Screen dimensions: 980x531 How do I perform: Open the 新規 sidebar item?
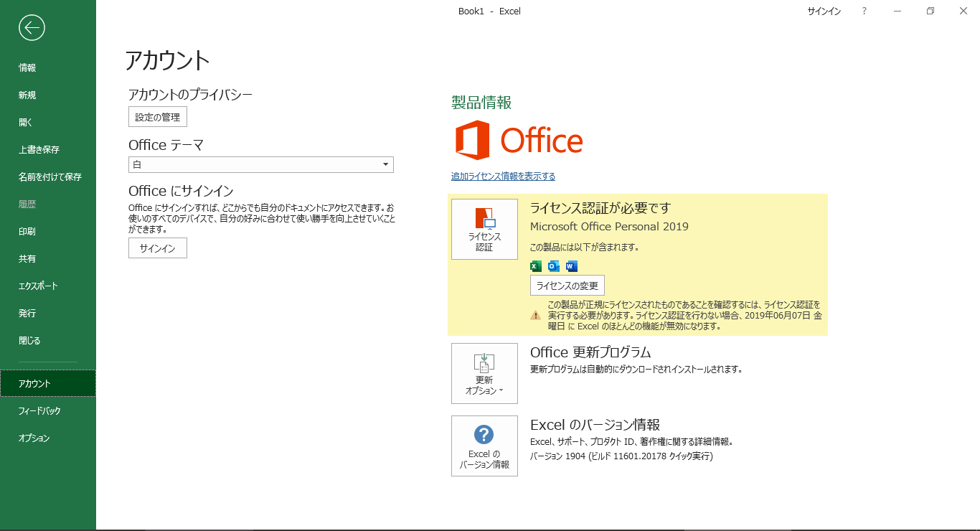click(48, 95)
